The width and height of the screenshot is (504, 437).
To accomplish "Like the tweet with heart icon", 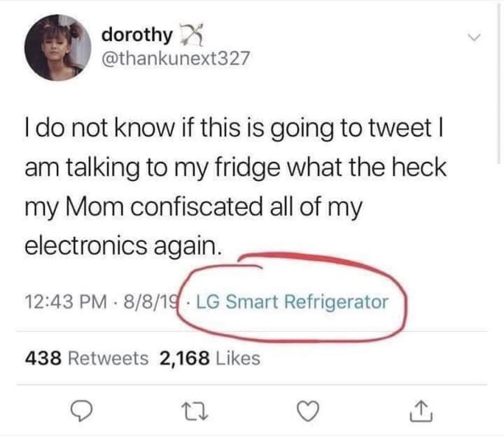I will click(308, 411).
